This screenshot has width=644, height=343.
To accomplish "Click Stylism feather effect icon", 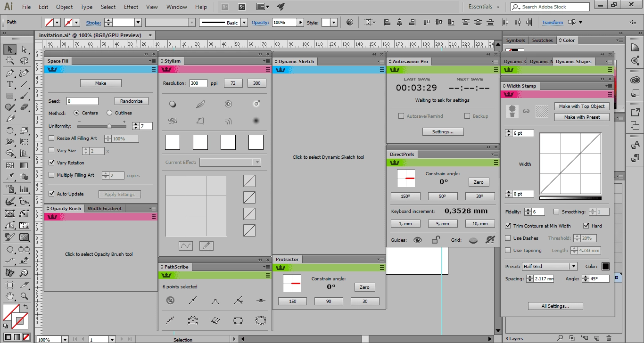I will 200,104.
